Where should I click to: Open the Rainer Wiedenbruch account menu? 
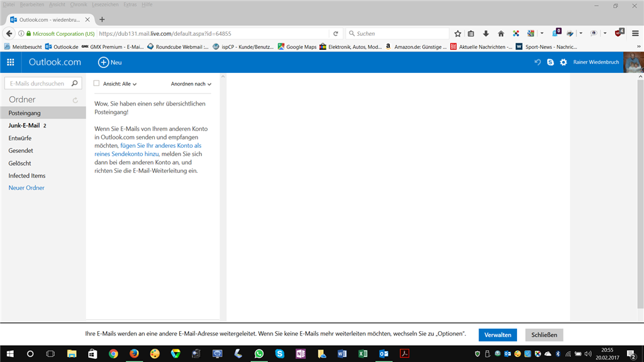tap(596, 62)
